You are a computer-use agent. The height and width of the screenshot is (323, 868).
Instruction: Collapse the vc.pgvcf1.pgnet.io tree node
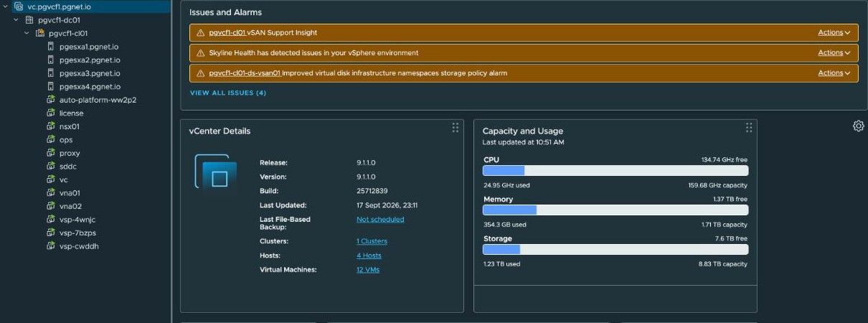6,6
